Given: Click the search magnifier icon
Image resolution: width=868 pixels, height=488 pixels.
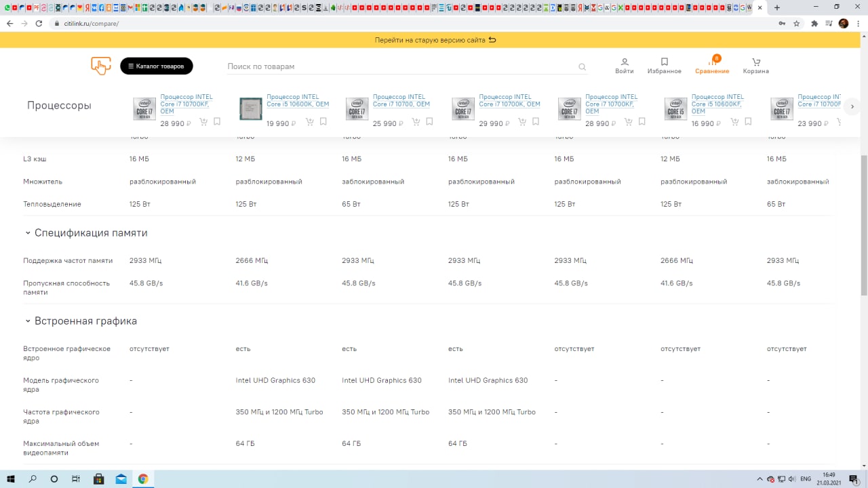Looking at the screenshot, I should pos(582,67).
